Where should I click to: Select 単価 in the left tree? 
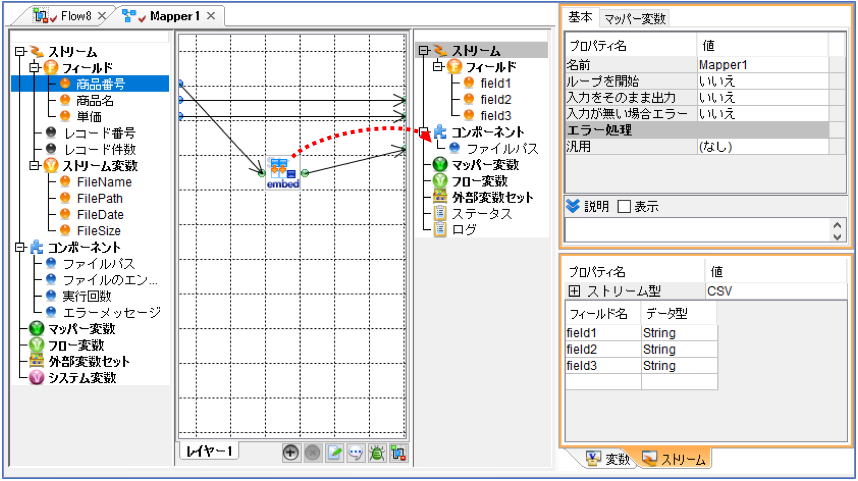pyautogui.click(x=89, y=116)
